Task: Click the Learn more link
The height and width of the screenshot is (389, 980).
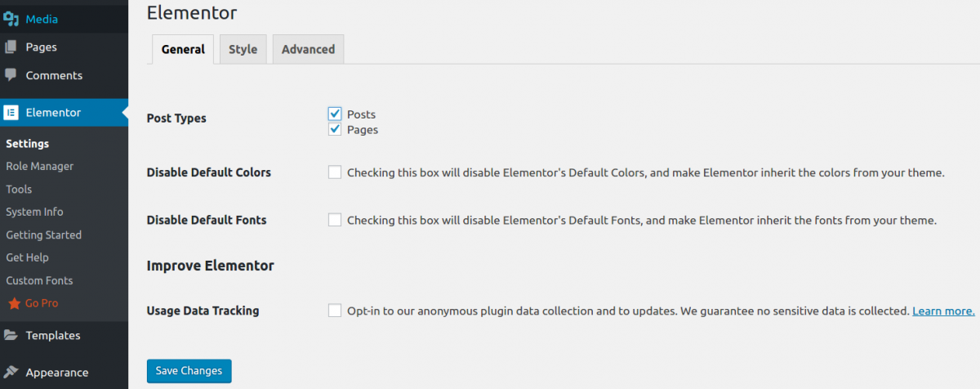Action: [x=943, y=311]
